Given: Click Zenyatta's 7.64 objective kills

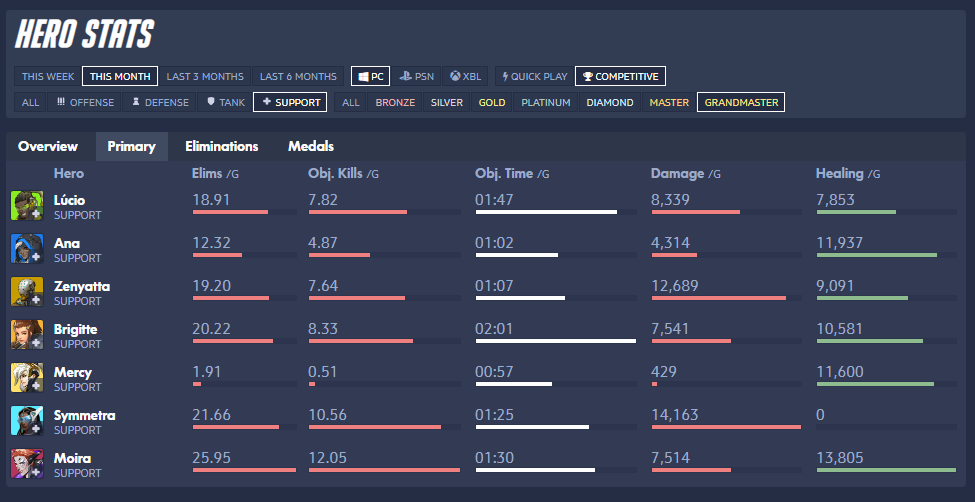Looking at the screenshot, I should [x=323, y=286].
